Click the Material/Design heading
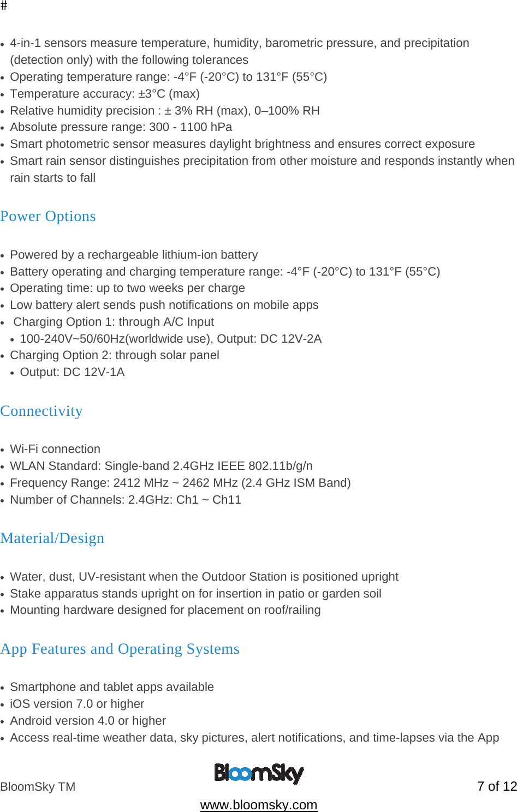Viewport: 517px width, 812px height. click(52, 539)
